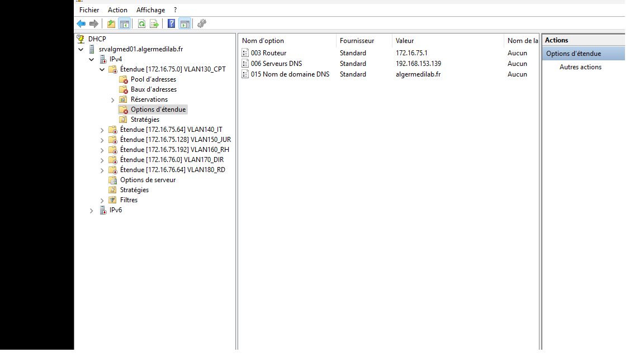Expand the IPv6 tree node

(x=91, y=210)
